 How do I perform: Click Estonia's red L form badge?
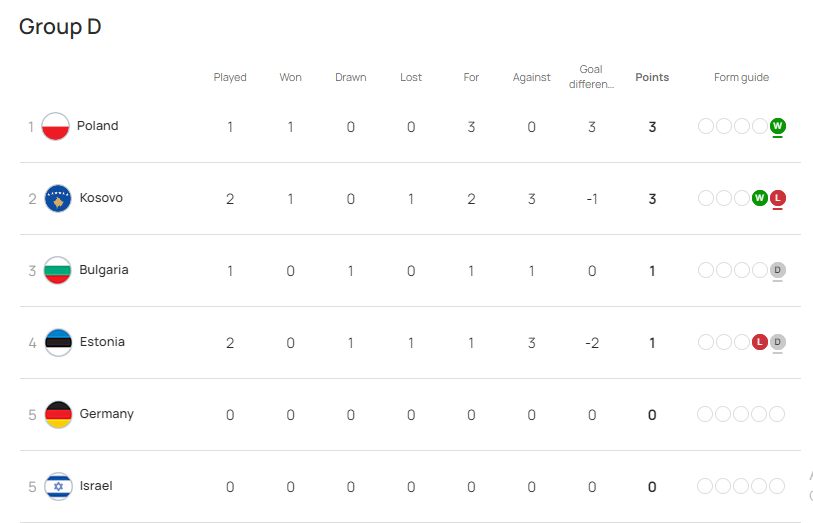coord(759,342)
